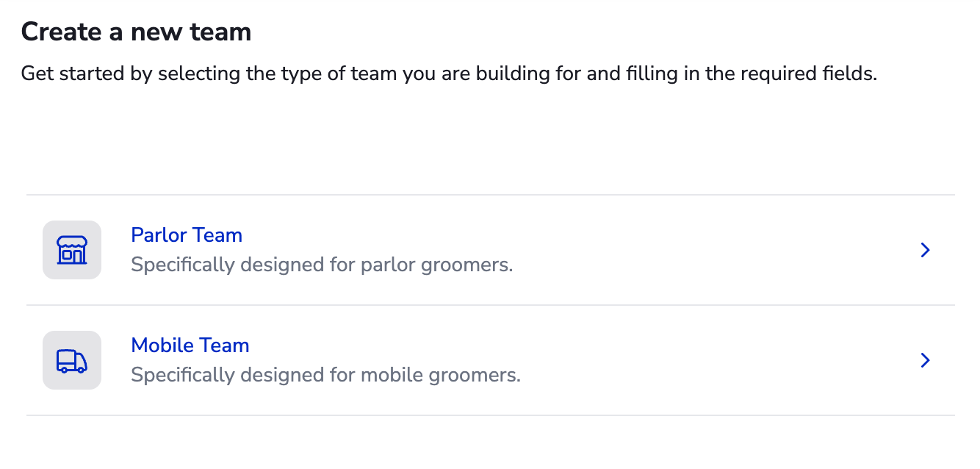The image size is (980, 469).
Task: Click the word "Mobile" in the second option title
Action: (x=162, y=346)
